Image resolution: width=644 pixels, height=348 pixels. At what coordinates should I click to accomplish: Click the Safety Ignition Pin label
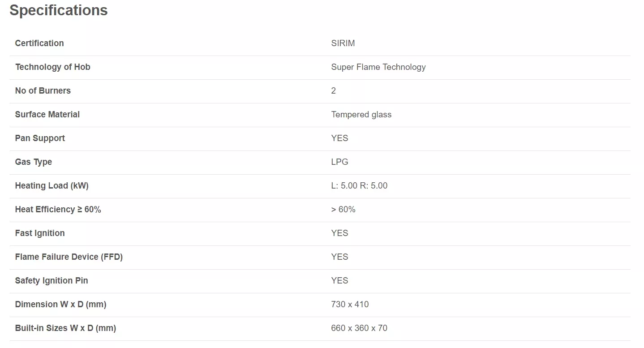pos(52,281)
